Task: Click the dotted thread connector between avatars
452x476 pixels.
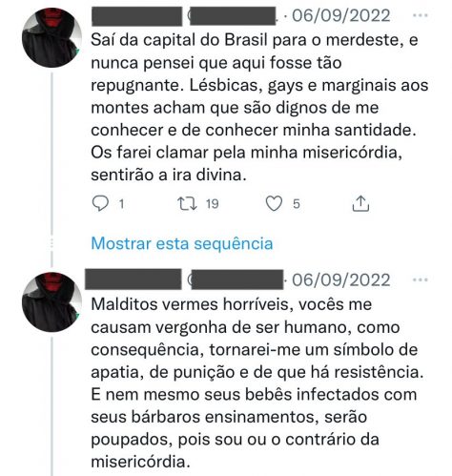Action: [x=51, y=243]
